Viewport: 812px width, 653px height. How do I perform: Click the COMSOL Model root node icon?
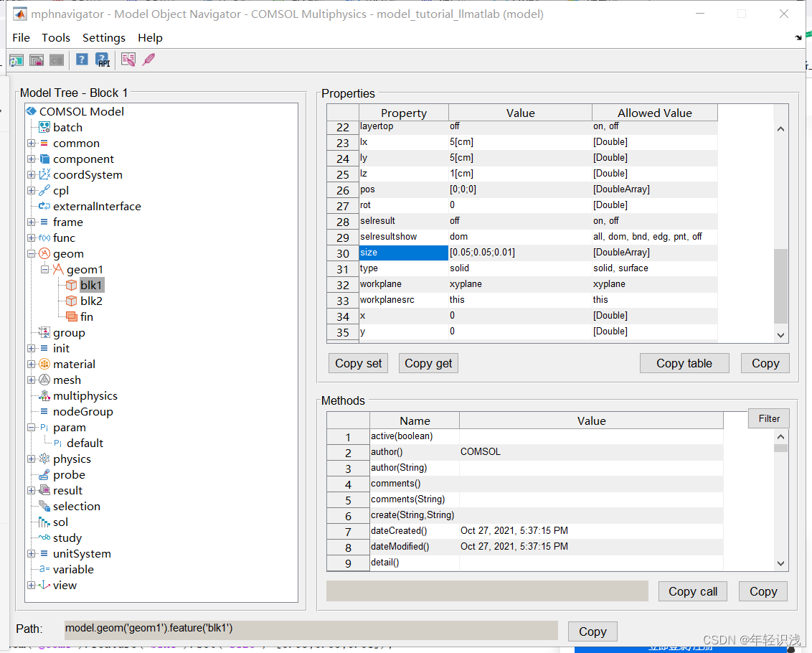[x=31, y=111]
